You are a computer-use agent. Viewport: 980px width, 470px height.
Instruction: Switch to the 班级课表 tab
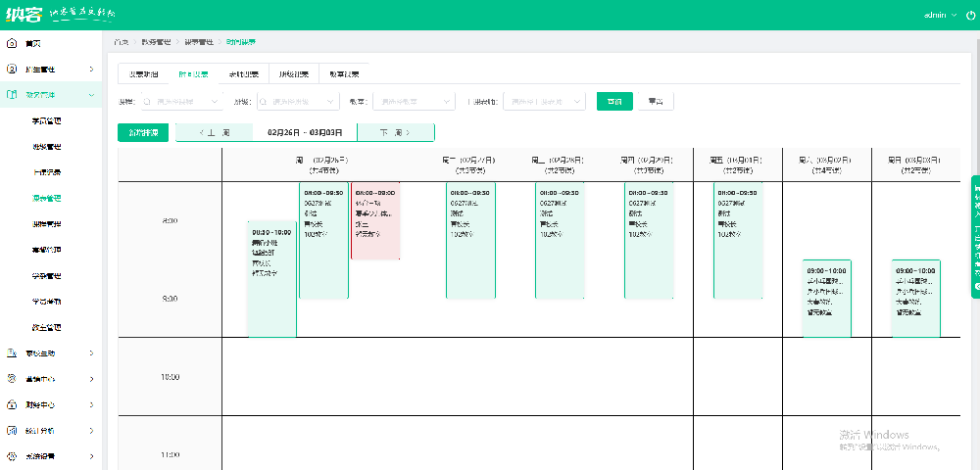(294, 73)
